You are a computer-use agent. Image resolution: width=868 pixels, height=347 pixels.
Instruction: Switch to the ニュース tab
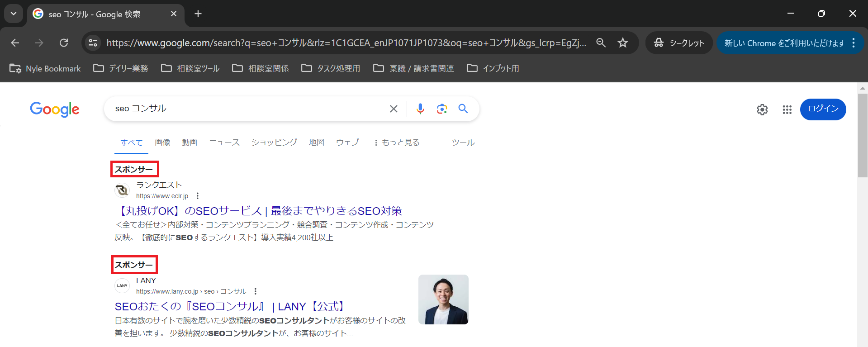click(x=224, y=143)
